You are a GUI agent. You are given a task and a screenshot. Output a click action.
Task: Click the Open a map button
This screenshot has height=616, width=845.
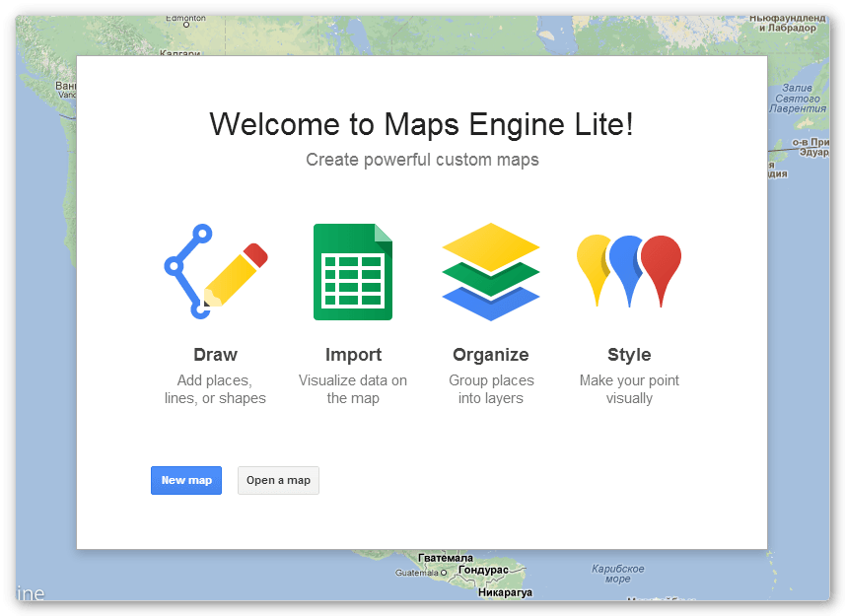(278, 480)
